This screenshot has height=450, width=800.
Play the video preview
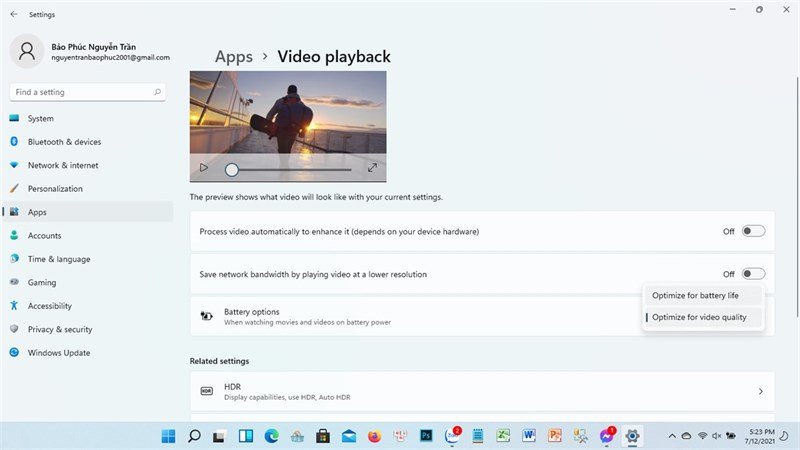[204, 168]
